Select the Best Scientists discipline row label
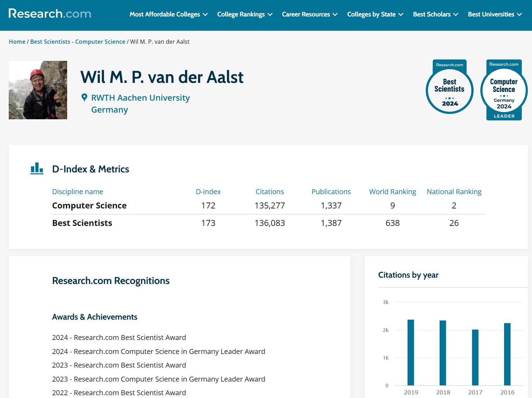 (82, 223)
